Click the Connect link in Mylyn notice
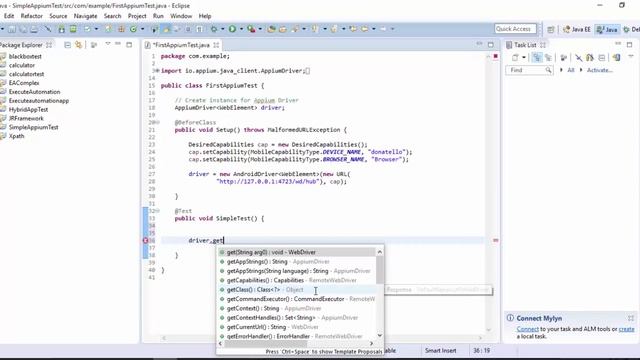Viewport: 640px width, 360px height. [527, 329]
